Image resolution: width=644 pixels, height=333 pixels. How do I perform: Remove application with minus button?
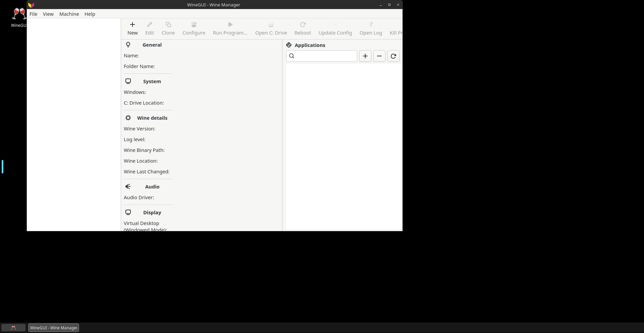[379, 56]
